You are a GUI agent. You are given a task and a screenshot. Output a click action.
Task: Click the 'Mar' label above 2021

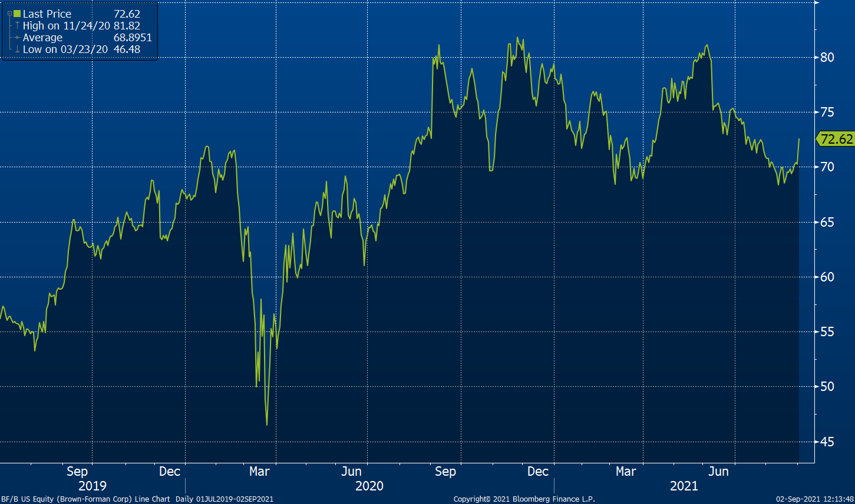tap(626, 472)
